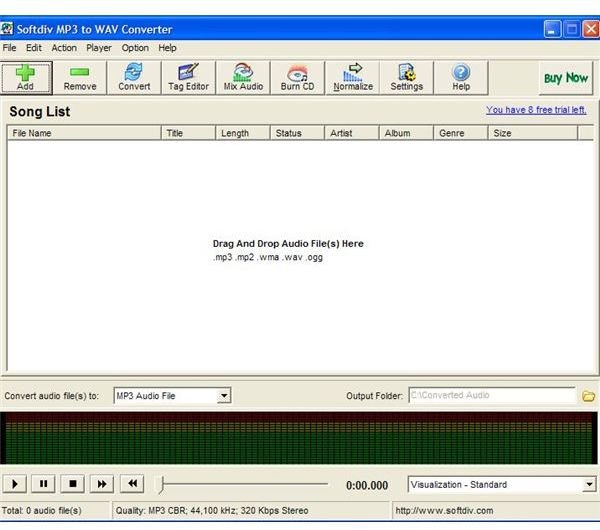Sort by the Status column header
This screenshot has width=600, height=530.
tap(297, 133)
